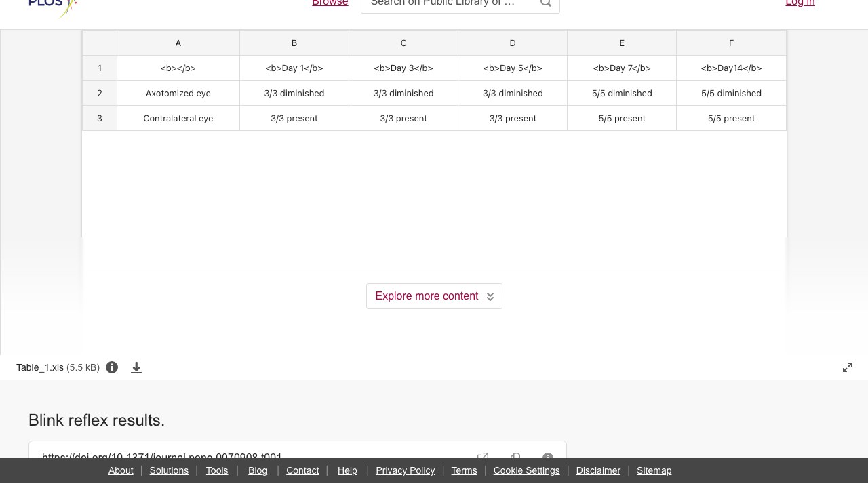The height and width of the screenshot is (488, 868).
Task: Select column E header
Action: pos(622,43)
